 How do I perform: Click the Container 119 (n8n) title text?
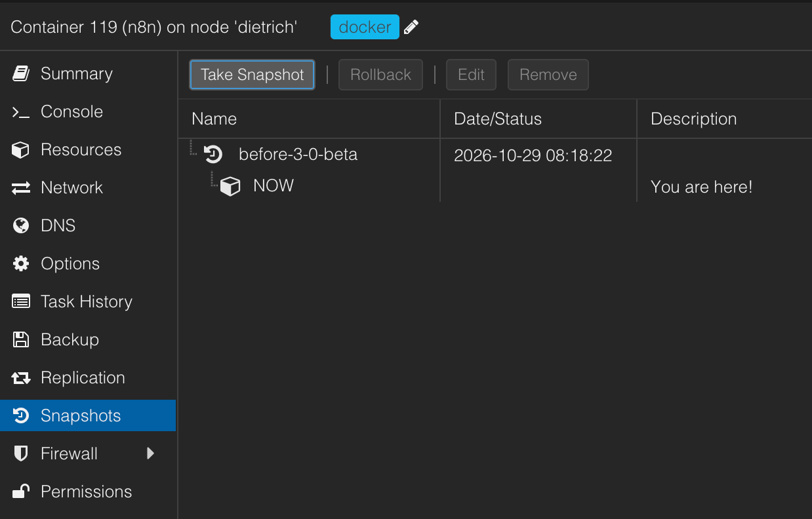pos(154,27)
